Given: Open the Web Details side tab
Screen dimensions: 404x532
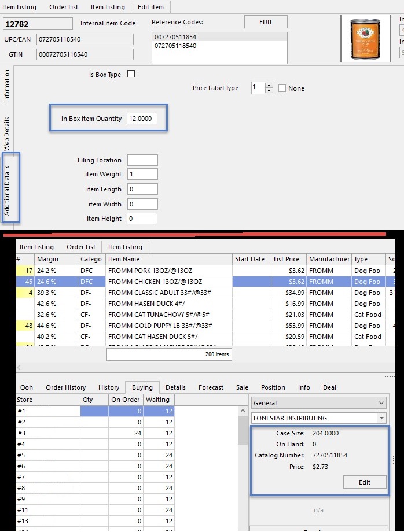Looking at the screenshot, I should pos(6,134).
